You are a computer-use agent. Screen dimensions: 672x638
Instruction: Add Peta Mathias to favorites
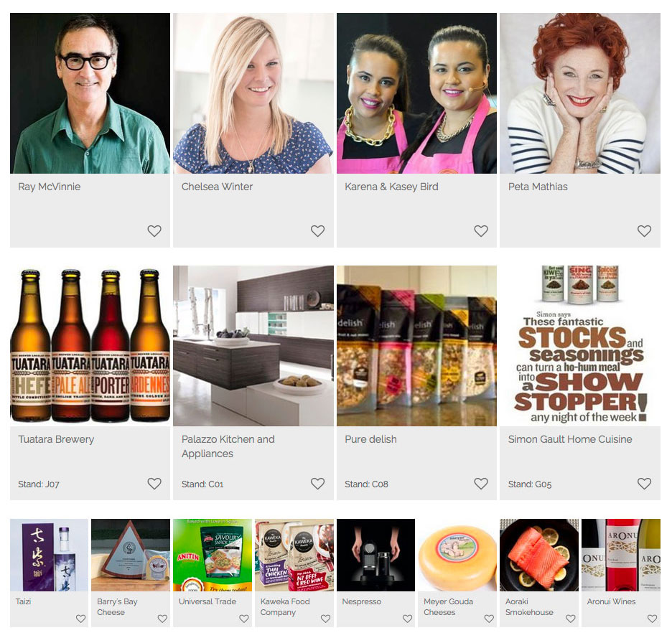(644, 231)
